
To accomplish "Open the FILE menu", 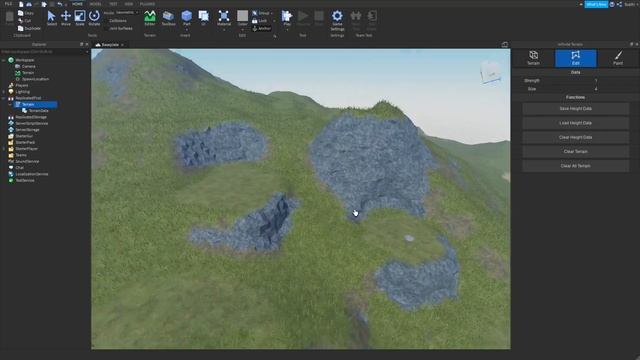I will pos(8,4).
